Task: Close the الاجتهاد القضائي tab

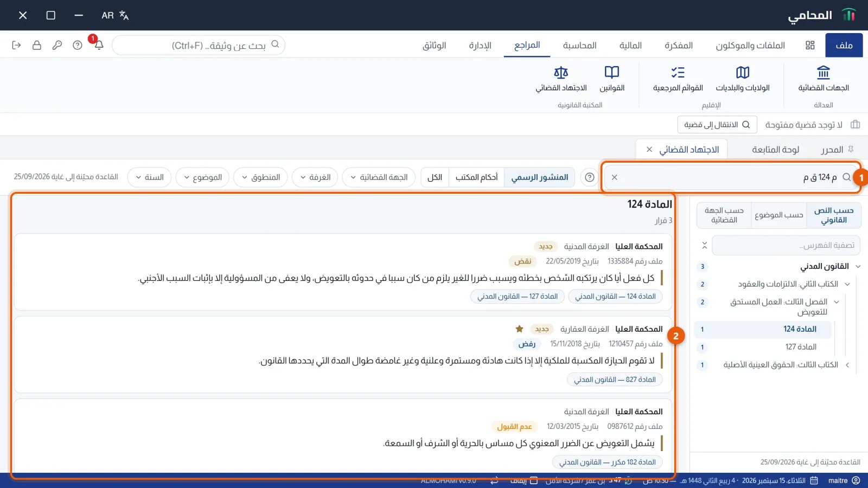Action: pos(649,149)
